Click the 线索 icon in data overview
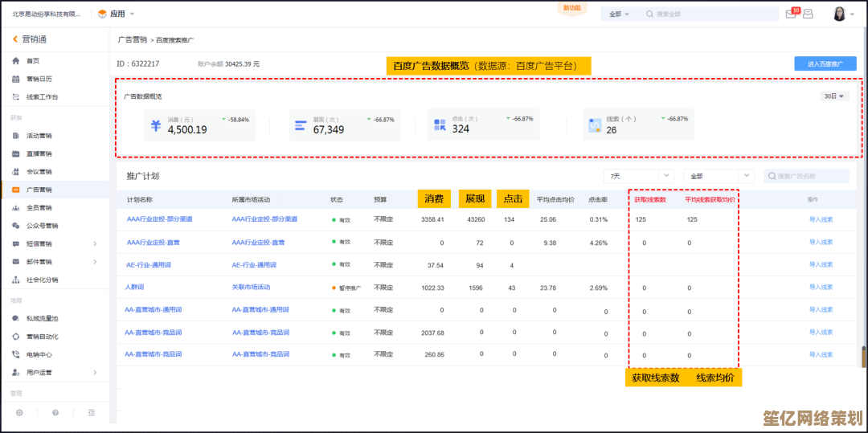Viewport: 868px width, 433px height. tap(595, 125)
